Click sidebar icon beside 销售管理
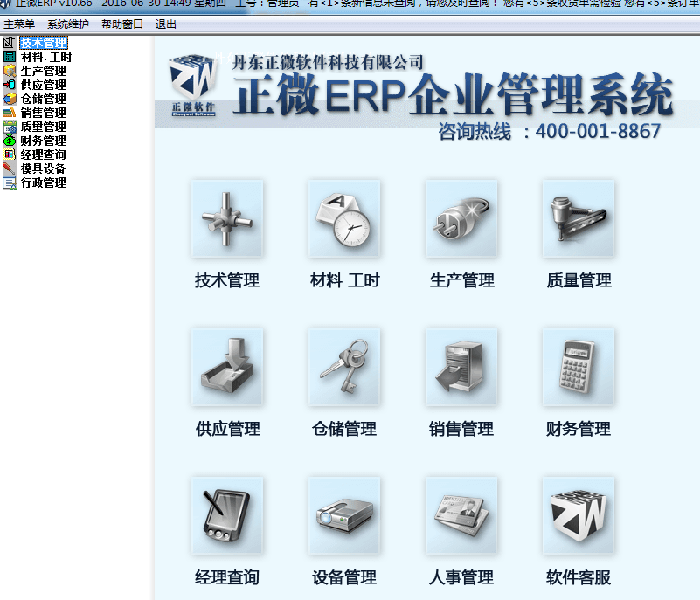The width and height of the screenshot is (700, 600). pos(10,113)
